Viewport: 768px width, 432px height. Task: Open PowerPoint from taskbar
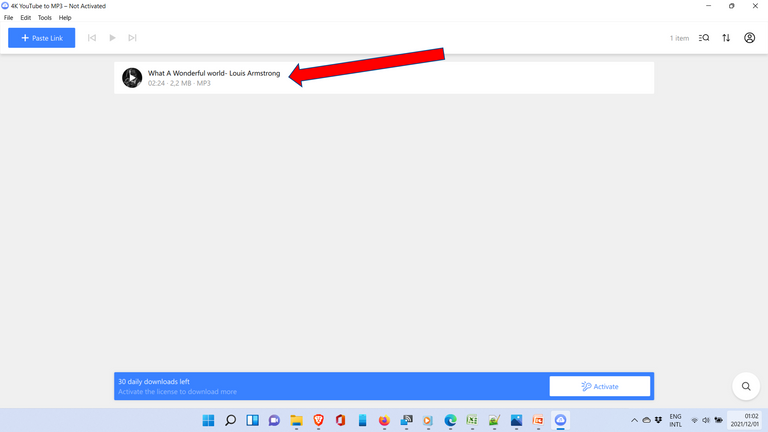click(x=538, y=420)
